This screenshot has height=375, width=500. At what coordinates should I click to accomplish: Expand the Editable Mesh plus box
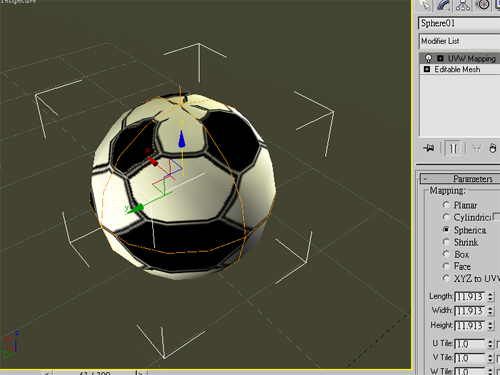click(x=427, y=69)
